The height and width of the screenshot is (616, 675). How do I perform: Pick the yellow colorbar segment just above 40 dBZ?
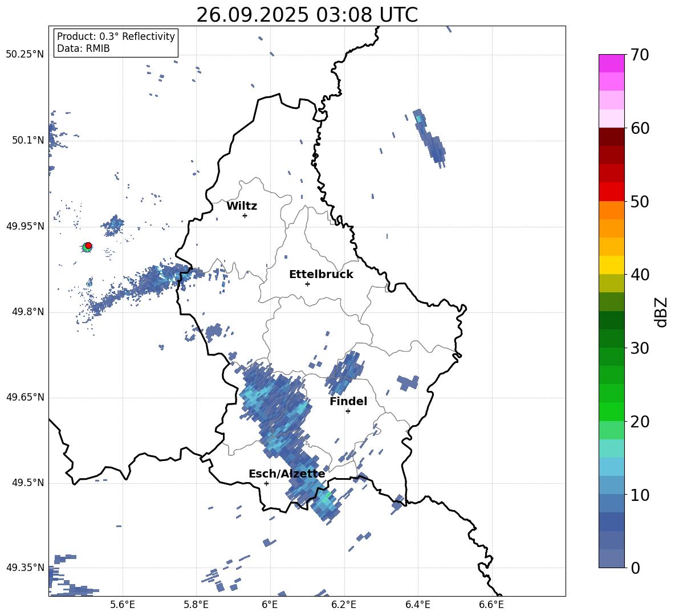pyautogui.click(x=611, y=265)
